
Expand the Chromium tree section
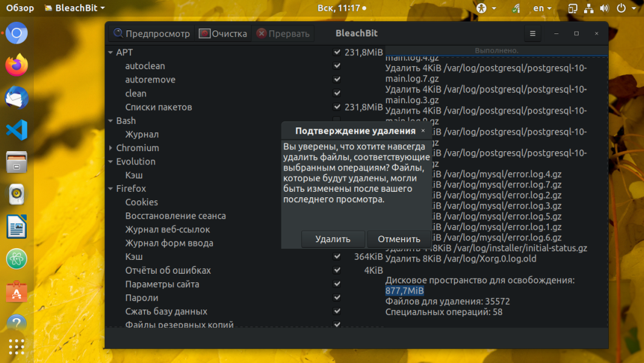[x=110, y=148]
